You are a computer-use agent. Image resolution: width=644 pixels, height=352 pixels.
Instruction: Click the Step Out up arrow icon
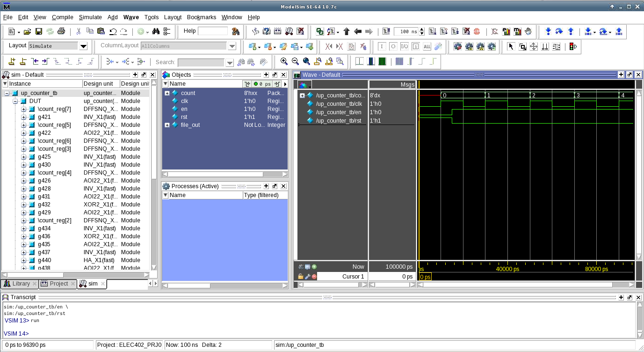coord(571,31)
